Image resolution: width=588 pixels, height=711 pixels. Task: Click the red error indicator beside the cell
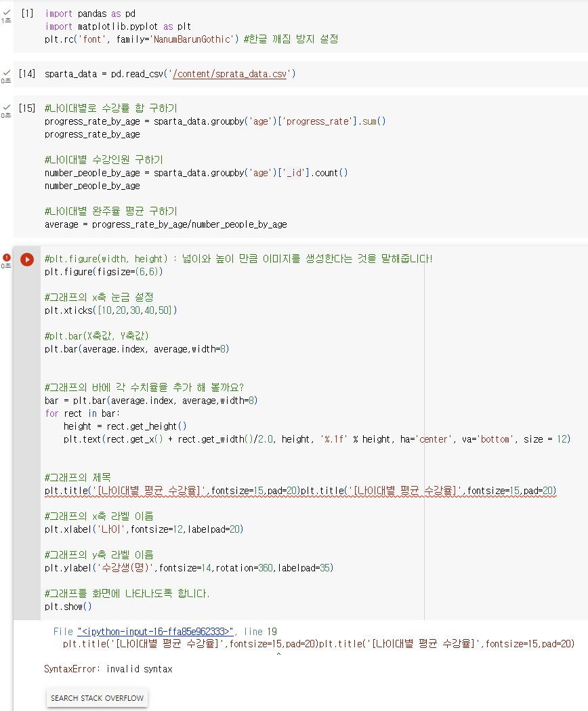click(x=6, y=258)
